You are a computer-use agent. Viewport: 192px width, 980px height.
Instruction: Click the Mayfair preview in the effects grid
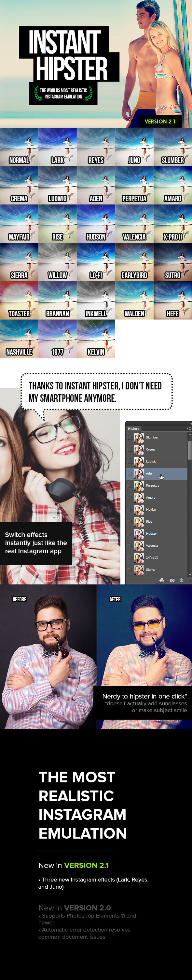tap(19, 224)
